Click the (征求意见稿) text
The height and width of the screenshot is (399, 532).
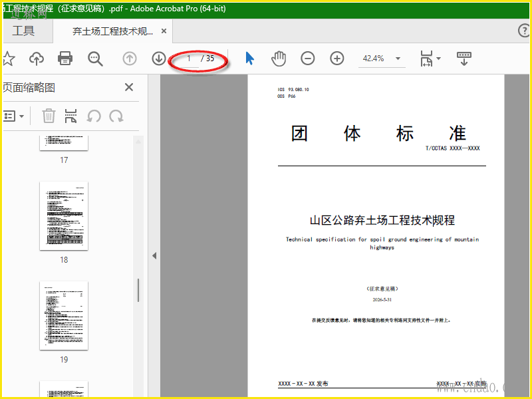click(x=382, y=289)
